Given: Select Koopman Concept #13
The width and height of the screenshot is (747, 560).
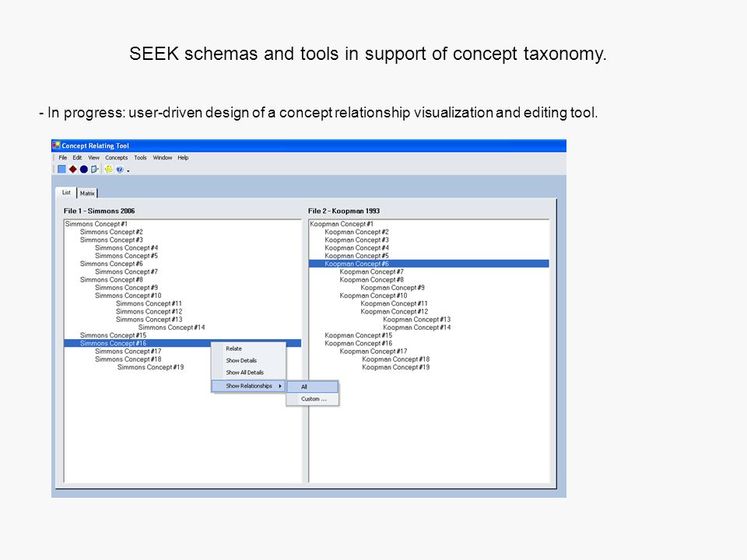Looking at the screenshot, I should click(x=417, y=320).
